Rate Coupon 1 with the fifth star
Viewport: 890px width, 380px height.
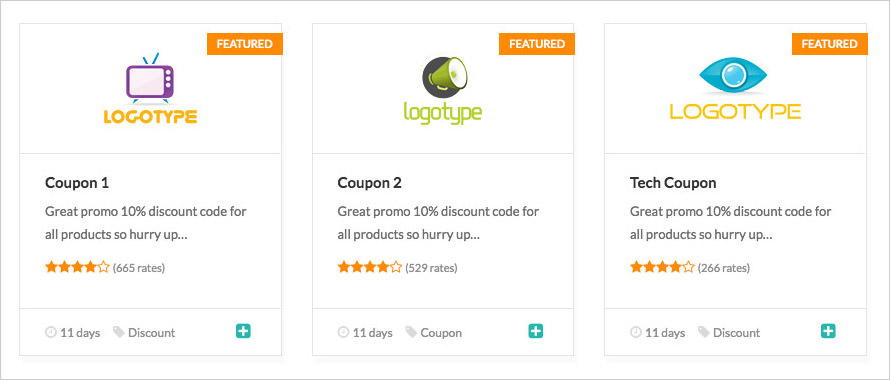click(x=103, y=267)
